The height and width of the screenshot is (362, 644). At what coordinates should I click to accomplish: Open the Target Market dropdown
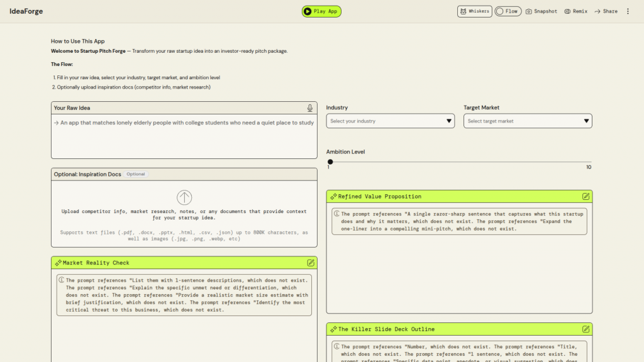[x=528, y=121]
